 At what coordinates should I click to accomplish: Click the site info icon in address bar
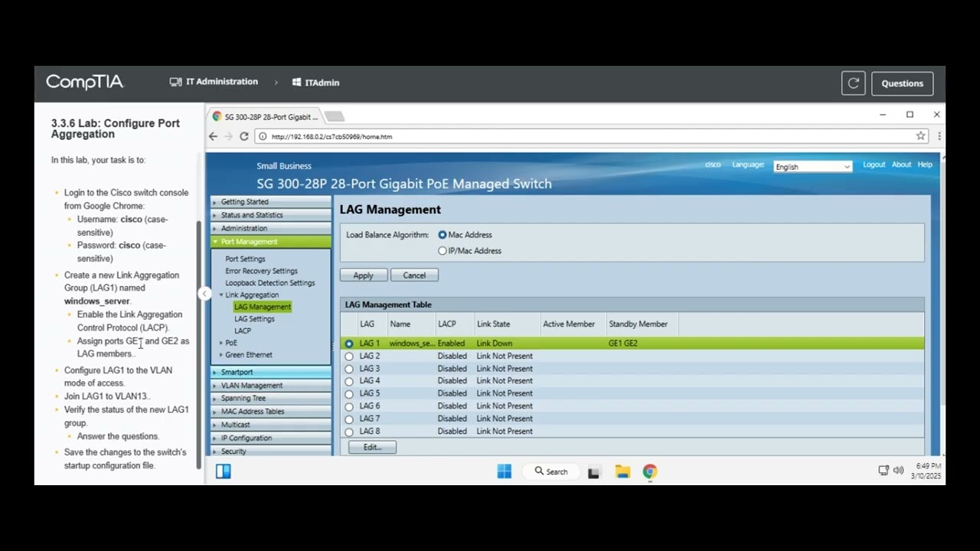click(x=263, y=136)
